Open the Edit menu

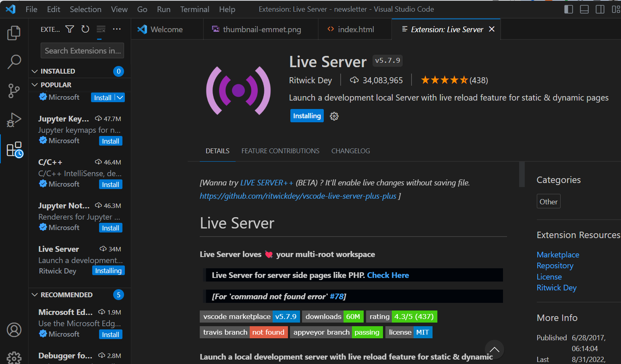tap(54, 9)
